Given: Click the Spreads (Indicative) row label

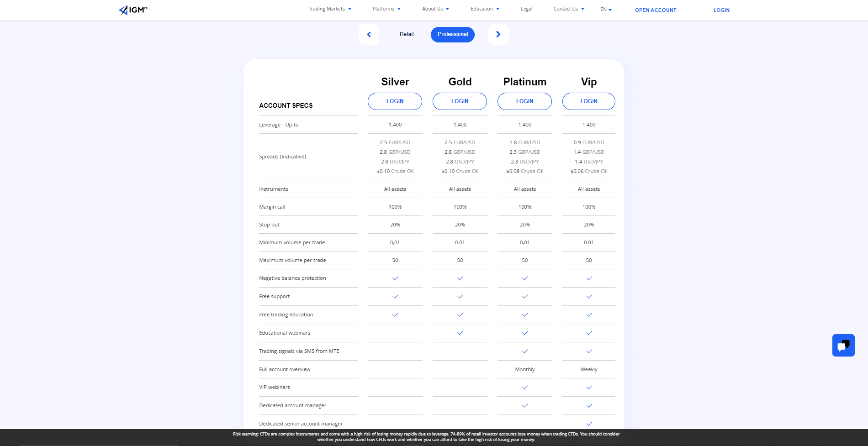Looking at the screenshot, I should tap(282, 157).
